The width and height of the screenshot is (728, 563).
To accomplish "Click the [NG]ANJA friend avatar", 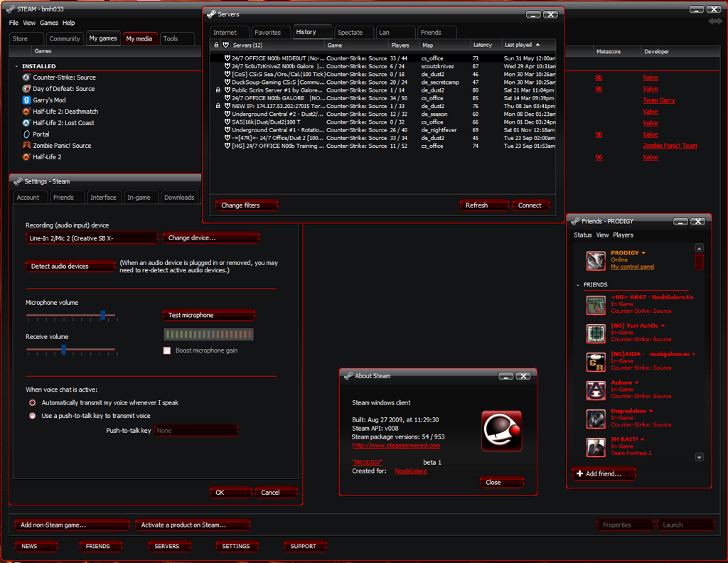I will tap(596, 362).
